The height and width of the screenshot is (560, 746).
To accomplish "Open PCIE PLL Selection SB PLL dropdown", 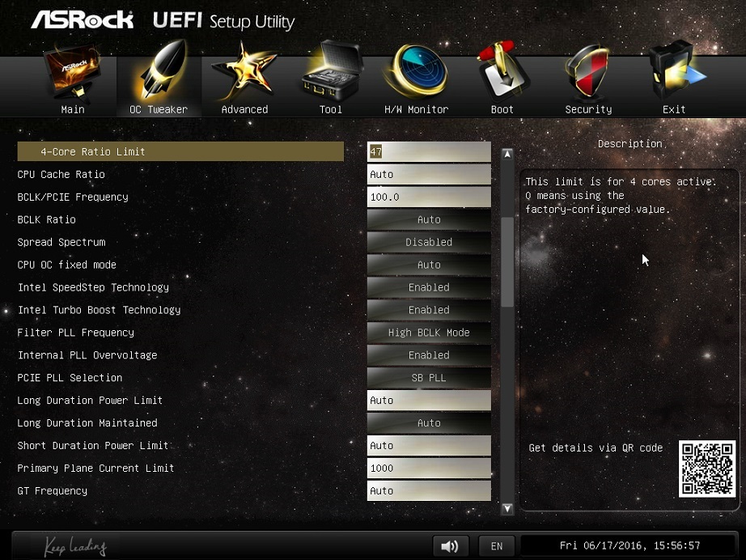I will coord(429,378).
